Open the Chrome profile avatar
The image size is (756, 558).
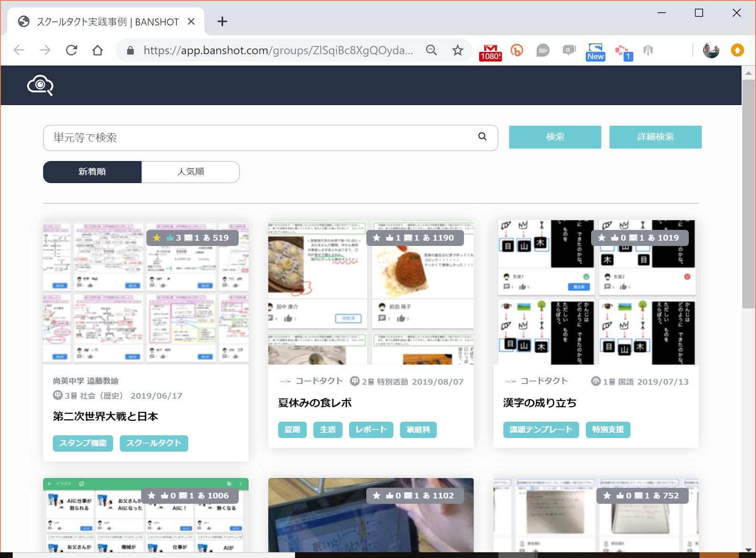click(711, 50)
